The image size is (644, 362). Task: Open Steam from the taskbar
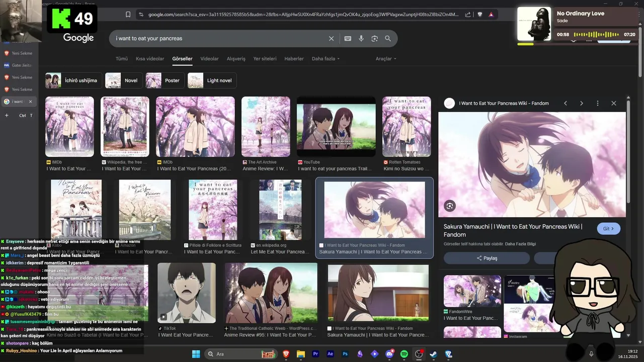pos(433,354)
